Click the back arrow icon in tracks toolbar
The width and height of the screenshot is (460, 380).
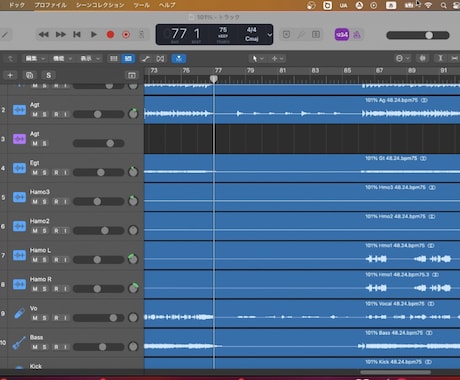[x=10, y=59]
